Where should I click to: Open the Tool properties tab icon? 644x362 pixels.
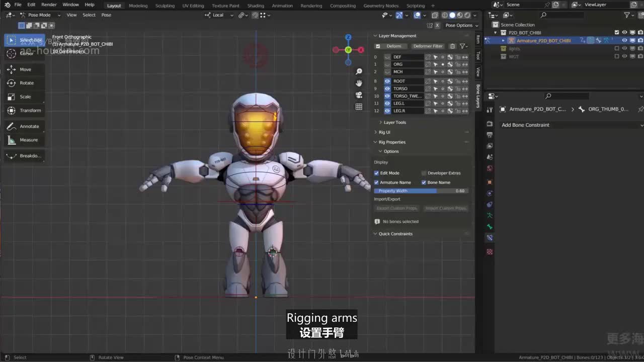pyautogui.click(x=490, y=110)
